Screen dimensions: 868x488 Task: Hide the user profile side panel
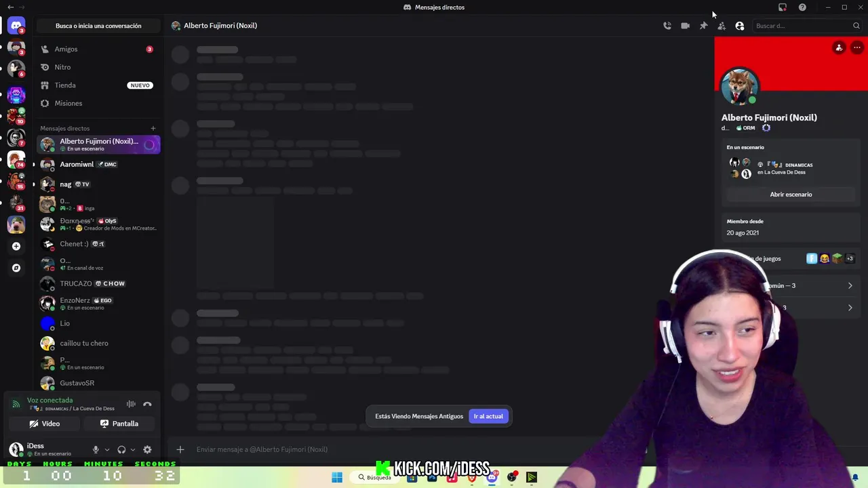coord(740,26)
